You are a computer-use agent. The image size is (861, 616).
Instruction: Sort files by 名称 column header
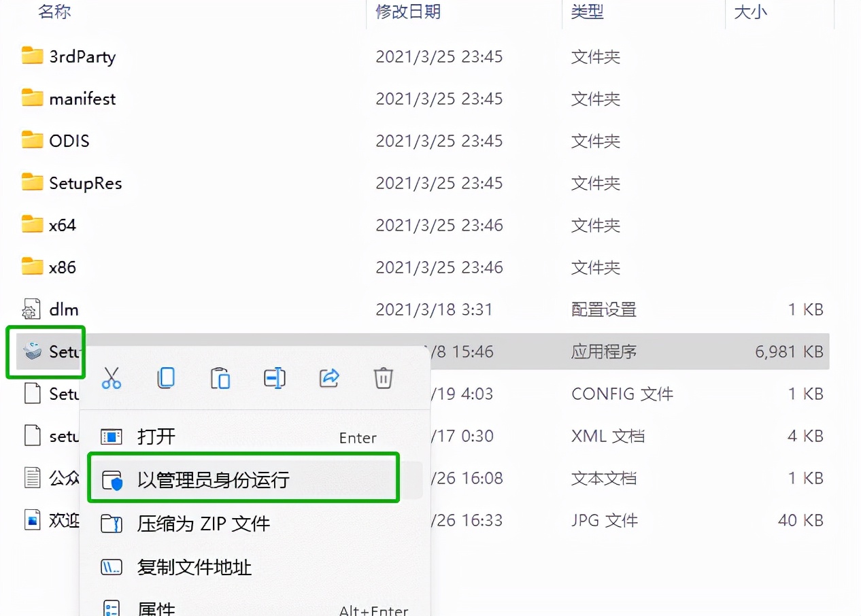pyautogui.click(x=54, y=12)
